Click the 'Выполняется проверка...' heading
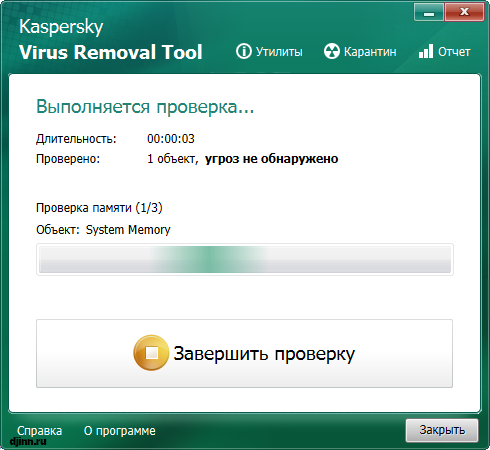The image size is (490, 450). (145, 107)
